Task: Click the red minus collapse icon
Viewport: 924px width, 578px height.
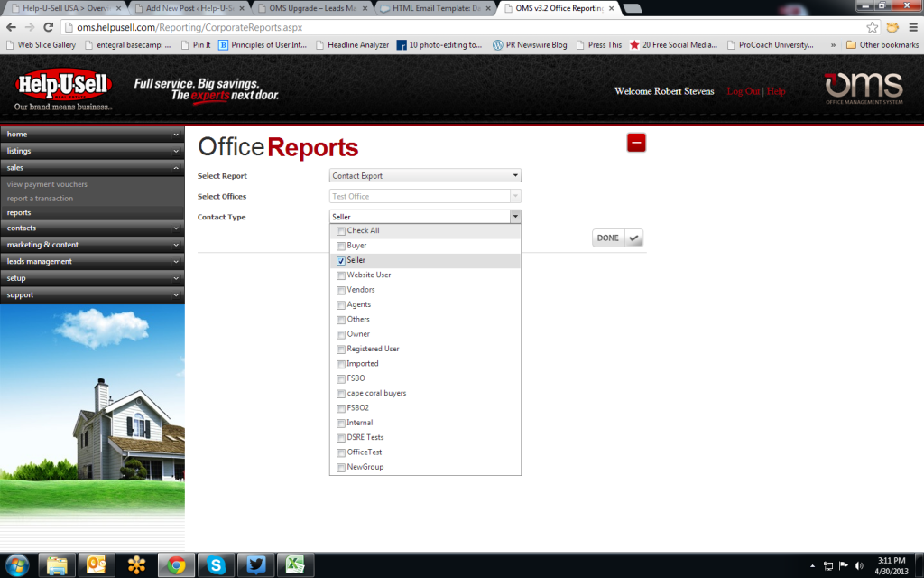Action: 637,143
